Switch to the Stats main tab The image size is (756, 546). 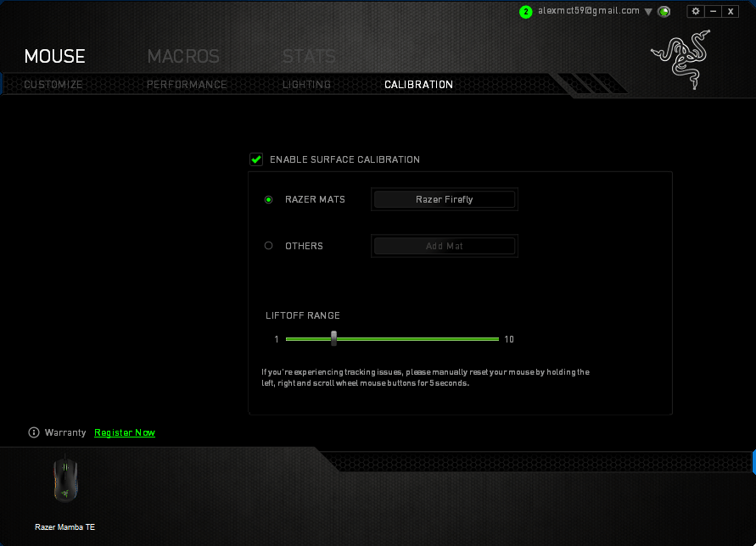(x=309, y=57)
